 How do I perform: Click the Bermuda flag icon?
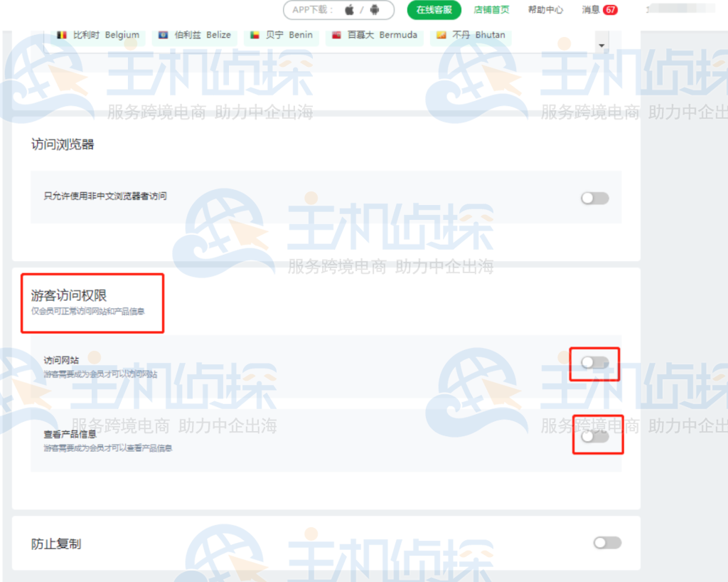336,34
